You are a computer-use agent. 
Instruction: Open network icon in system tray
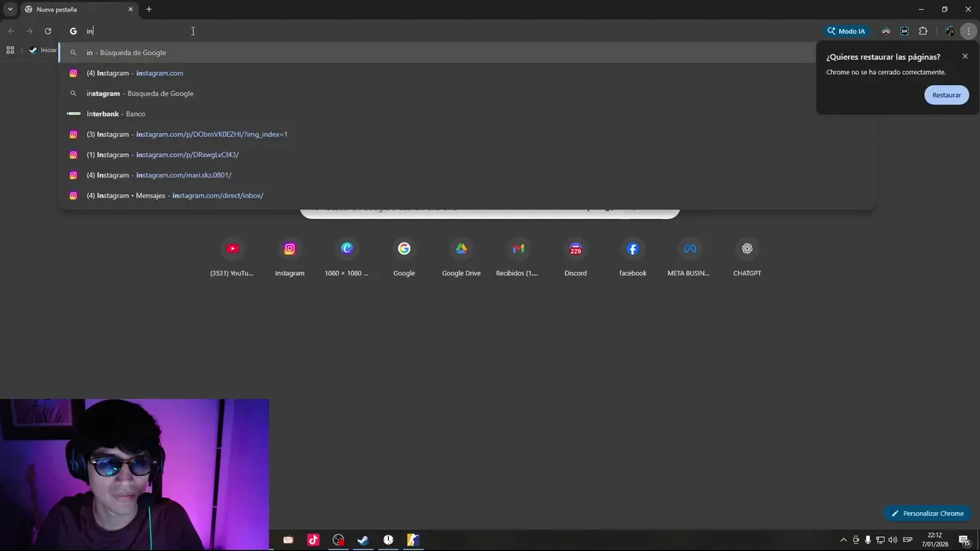click(x=880, y=540)
